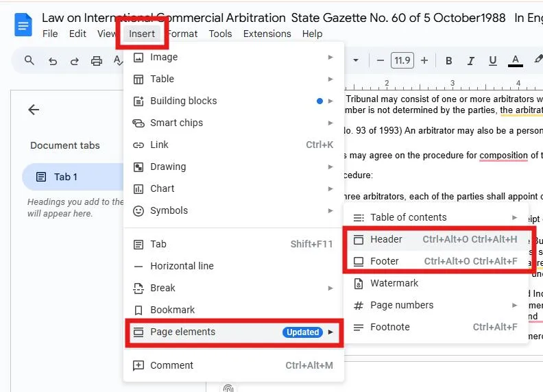Image resolution: width=543 pixels, height=392 pixels.
Task: Insert a Bookmark
Action: pyautogui.click(x=234, y=310)
